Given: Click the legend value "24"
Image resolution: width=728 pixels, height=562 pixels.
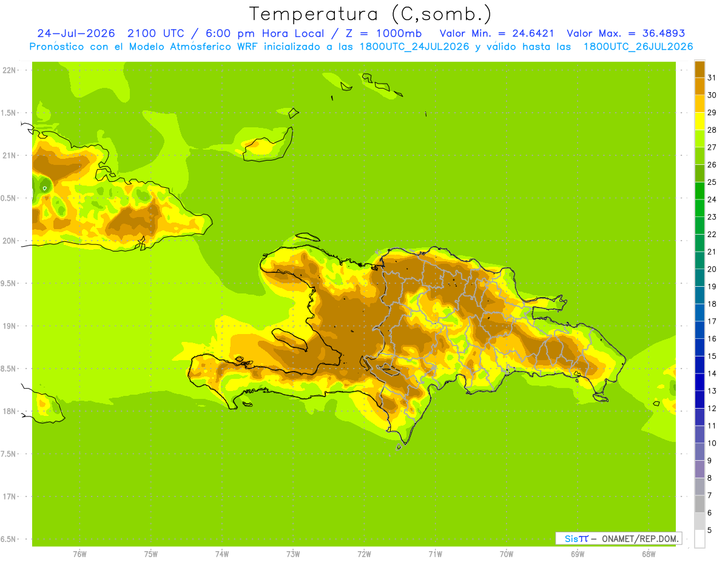Looking at the screenshot, I should click(x=712, y=199).
